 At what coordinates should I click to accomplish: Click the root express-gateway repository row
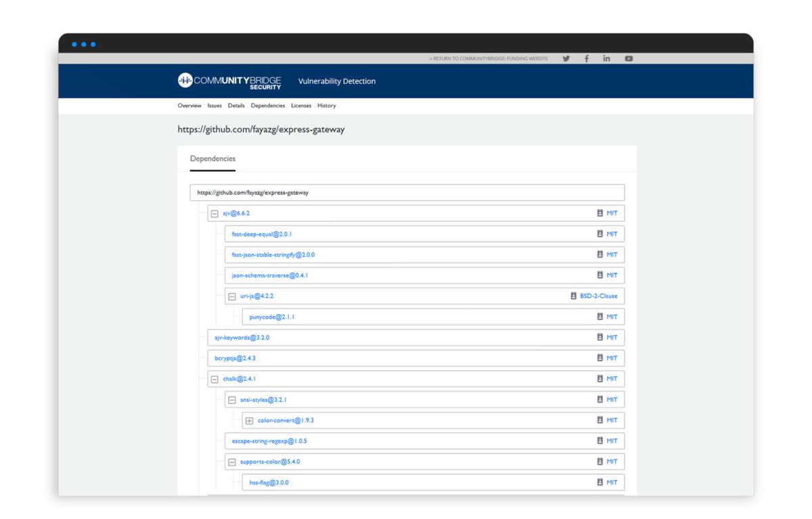pos(407,193)
